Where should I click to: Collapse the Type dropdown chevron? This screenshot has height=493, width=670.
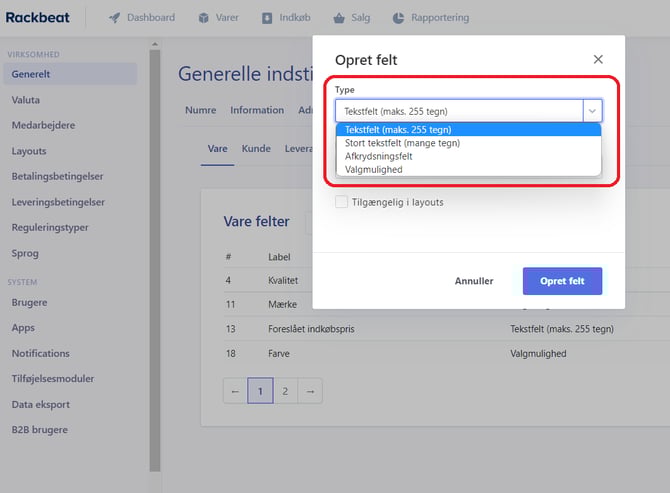pos(592,111)
